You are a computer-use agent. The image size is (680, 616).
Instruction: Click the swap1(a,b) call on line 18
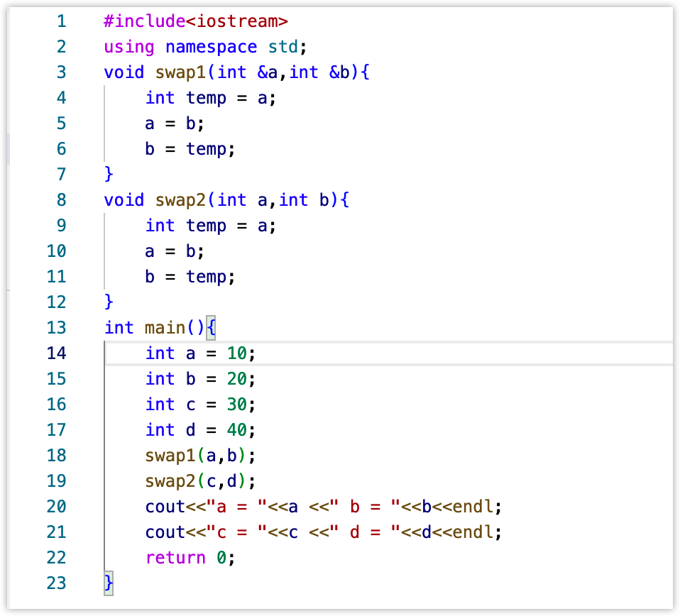[196, 456]
